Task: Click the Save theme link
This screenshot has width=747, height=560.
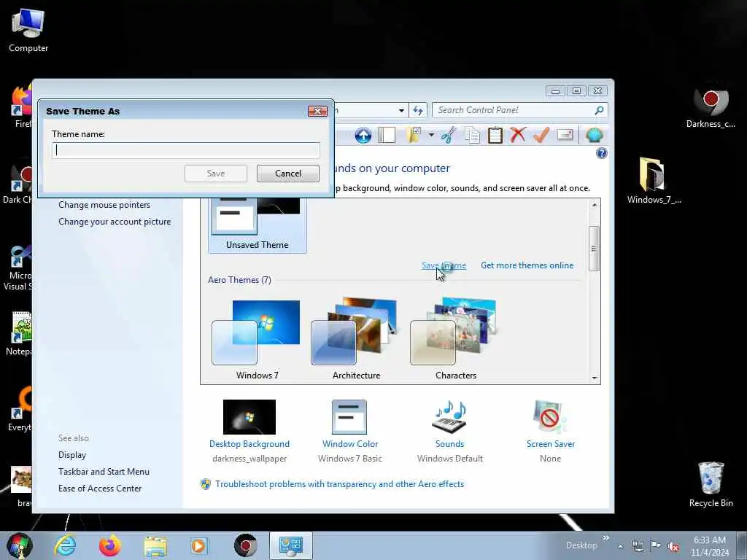Action: pyautogui.click(x=444, y=265)
